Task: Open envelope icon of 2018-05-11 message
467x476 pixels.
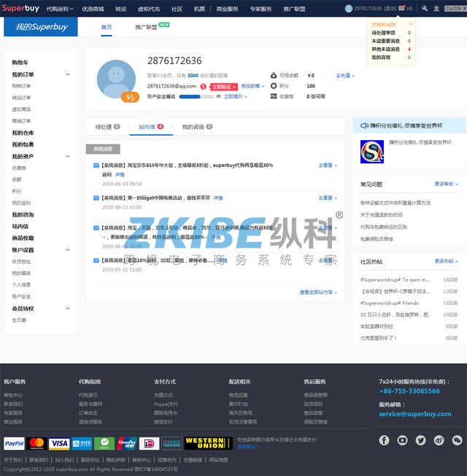Action: point(96,260)
